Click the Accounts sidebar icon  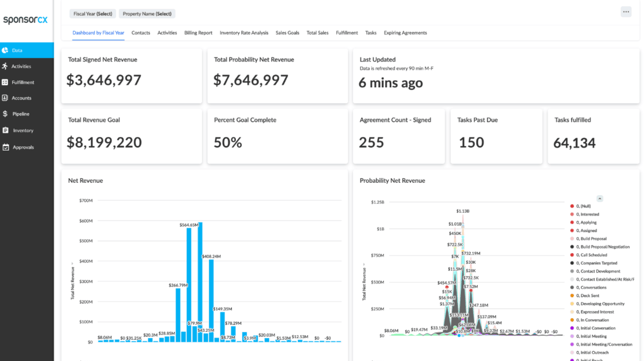click(5, 98)
